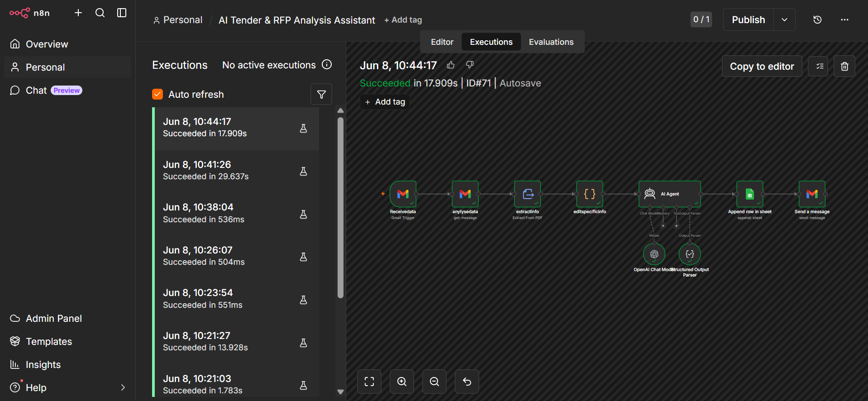
Task: Zoom out on the canvas
Action: pos(434,382)
